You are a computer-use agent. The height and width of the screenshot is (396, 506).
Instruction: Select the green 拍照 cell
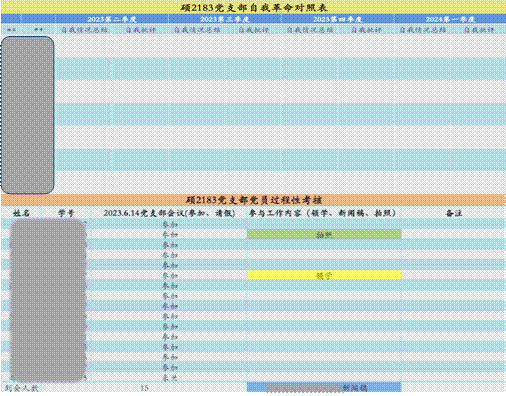click(324, 234)
